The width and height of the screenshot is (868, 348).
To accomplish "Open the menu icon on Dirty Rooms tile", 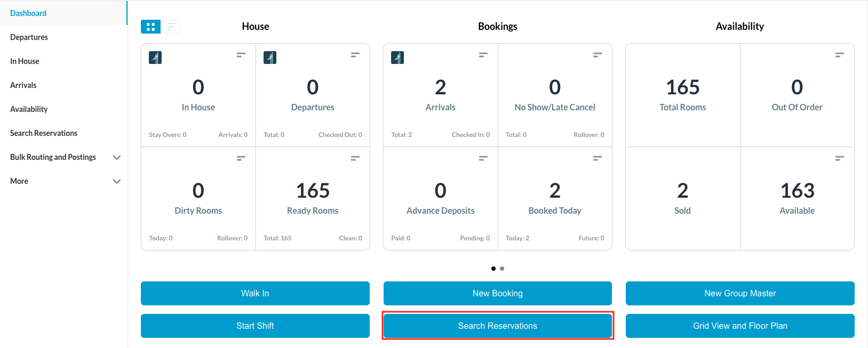I will click(241, 158).
